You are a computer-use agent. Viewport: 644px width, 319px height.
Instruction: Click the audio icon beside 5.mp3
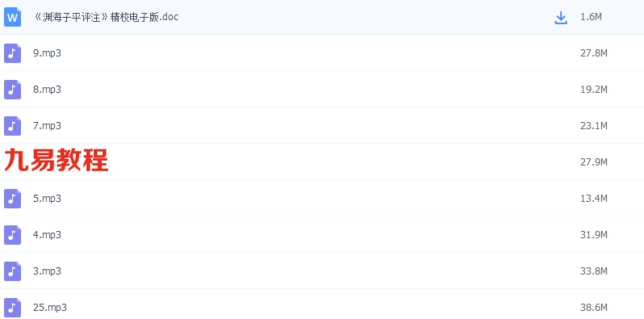click(x=12, y=199)
